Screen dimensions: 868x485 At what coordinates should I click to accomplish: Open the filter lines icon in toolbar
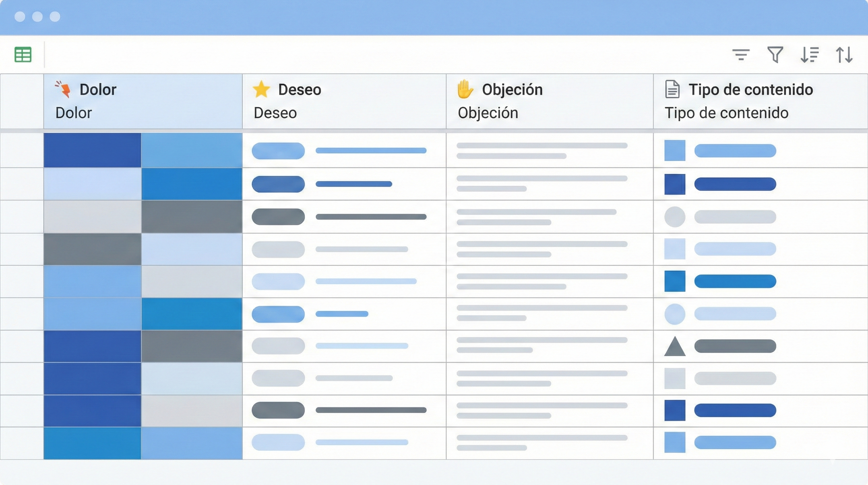point(741,55)
